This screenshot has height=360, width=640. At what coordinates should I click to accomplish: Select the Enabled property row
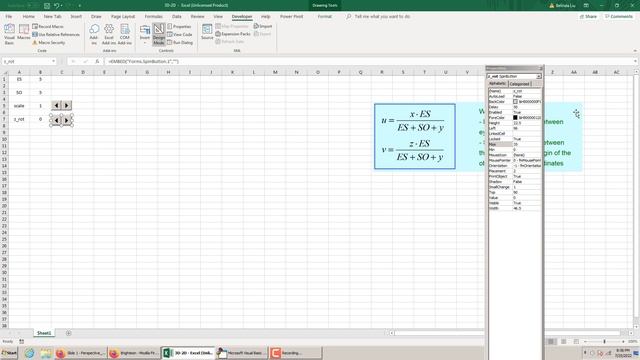[x=515, y=112]
